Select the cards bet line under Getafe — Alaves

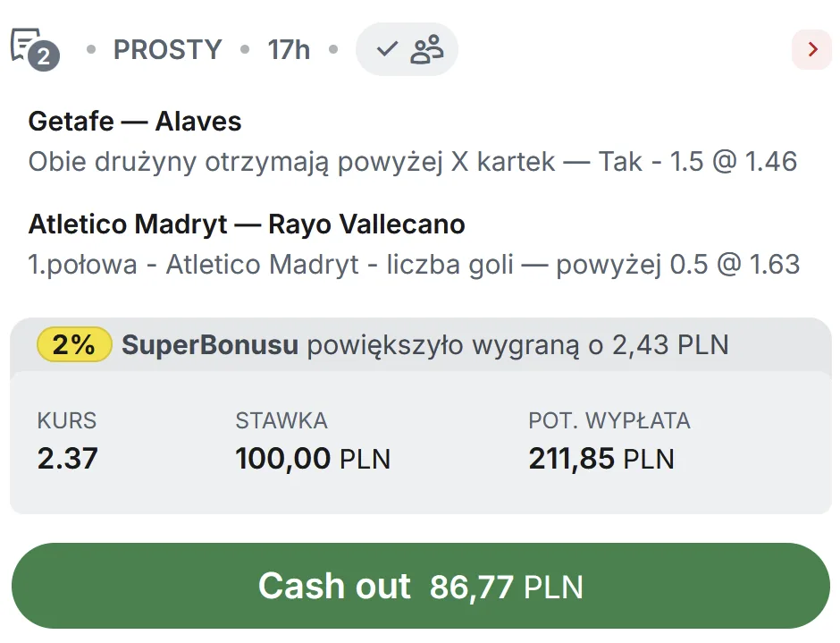click(413, 162)
